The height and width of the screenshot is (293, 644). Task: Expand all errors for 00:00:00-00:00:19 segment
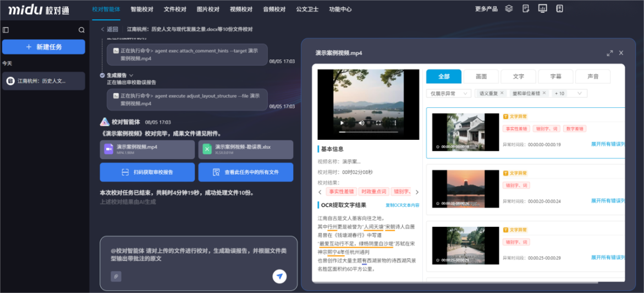[608, 144]
